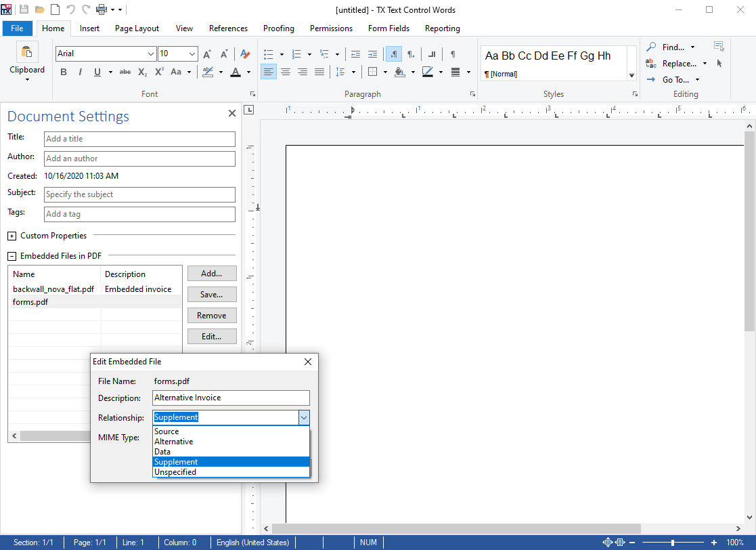The image size is (756, 550).
Task: Switch to the Form Fields tab
Action: 388,28
